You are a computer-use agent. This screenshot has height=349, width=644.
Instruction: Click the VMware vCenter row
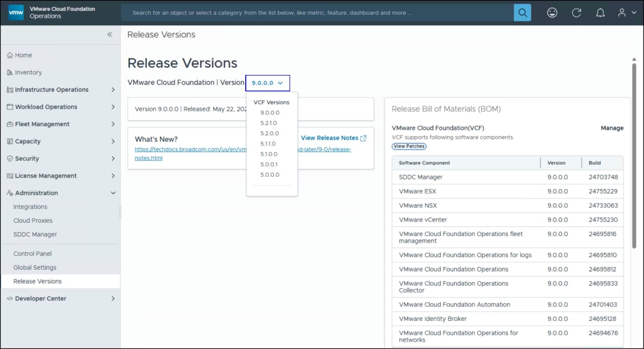[x=507, y=220]
